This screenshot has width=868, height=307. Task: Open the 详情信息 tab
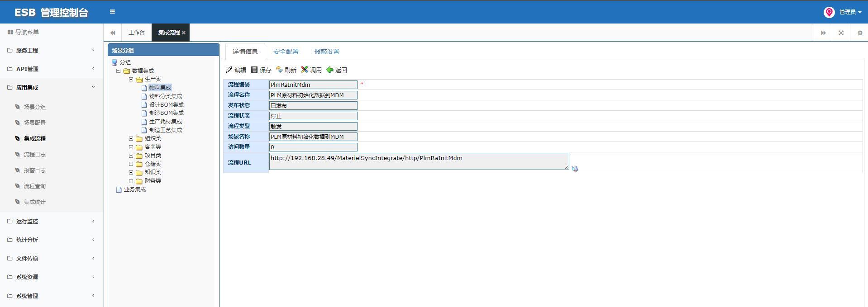click(245, 52)
